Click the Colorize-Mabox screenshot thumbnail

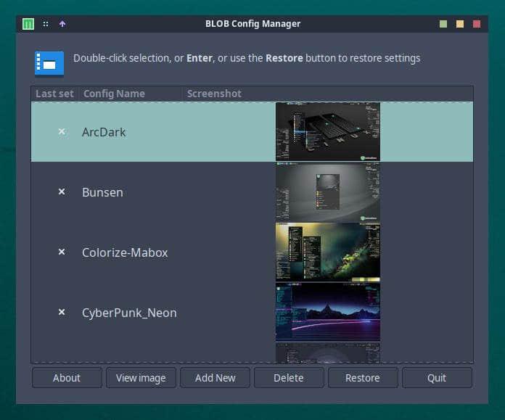[327, 252]
